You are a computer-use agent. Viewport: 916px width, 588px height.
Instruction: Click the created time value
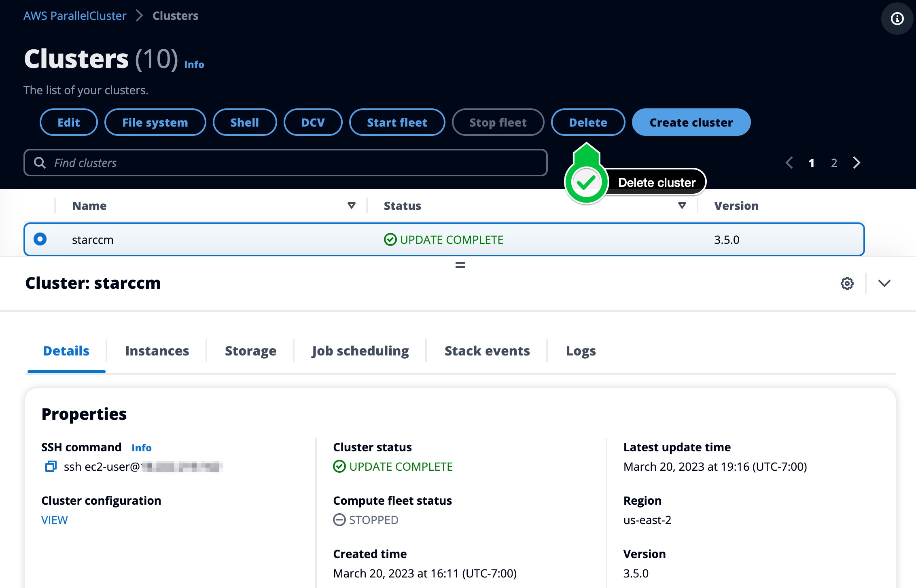point(425,573)
